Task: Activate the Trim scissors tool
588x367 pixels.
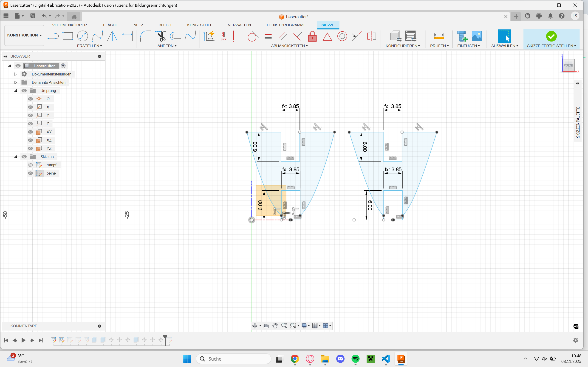Action: 161,36
